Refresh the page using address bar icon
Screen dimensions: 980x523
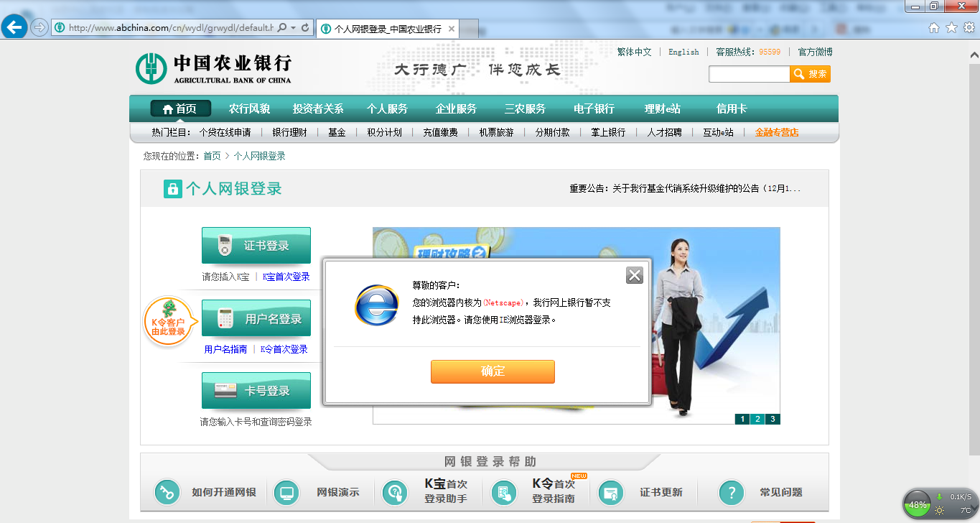pos(306,28)
